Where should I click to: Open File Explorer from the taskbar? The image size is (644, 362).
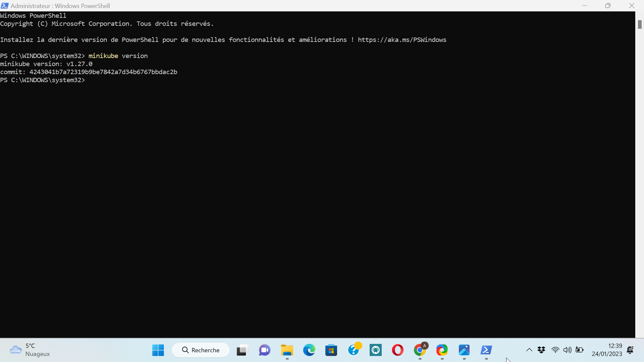(287, 350)
